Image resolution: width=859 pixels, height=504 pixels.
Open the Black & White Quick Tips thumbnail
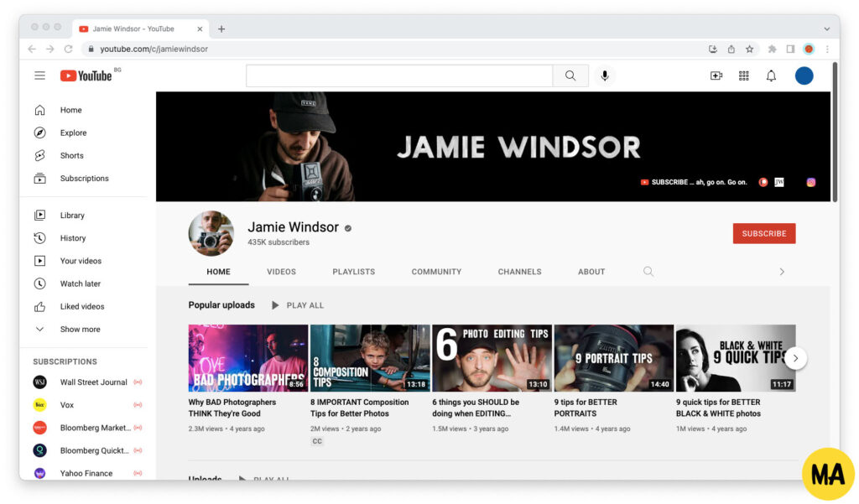pos(736,358)
